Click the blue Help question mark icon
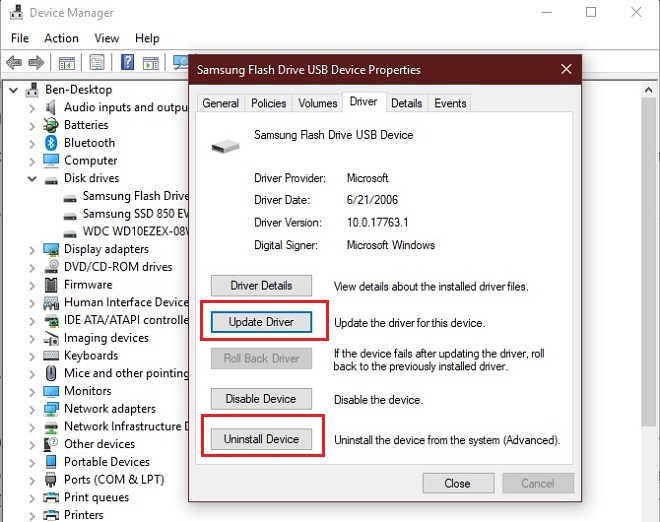 (127, 62)
